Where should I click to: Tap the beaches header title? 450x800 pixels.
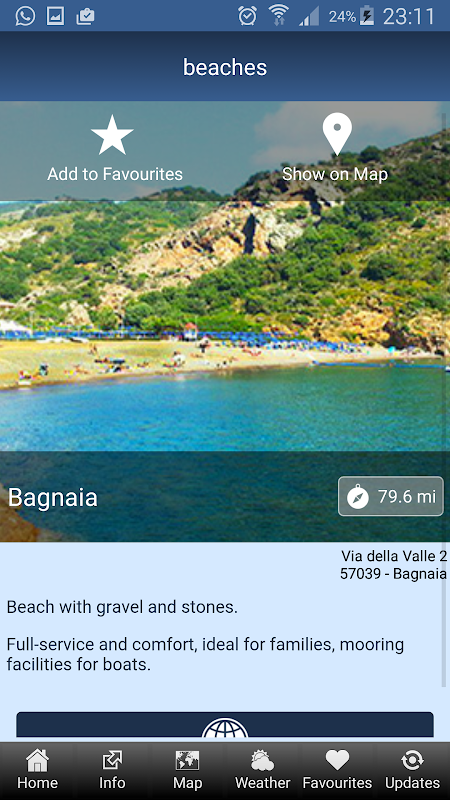[225, 67]
